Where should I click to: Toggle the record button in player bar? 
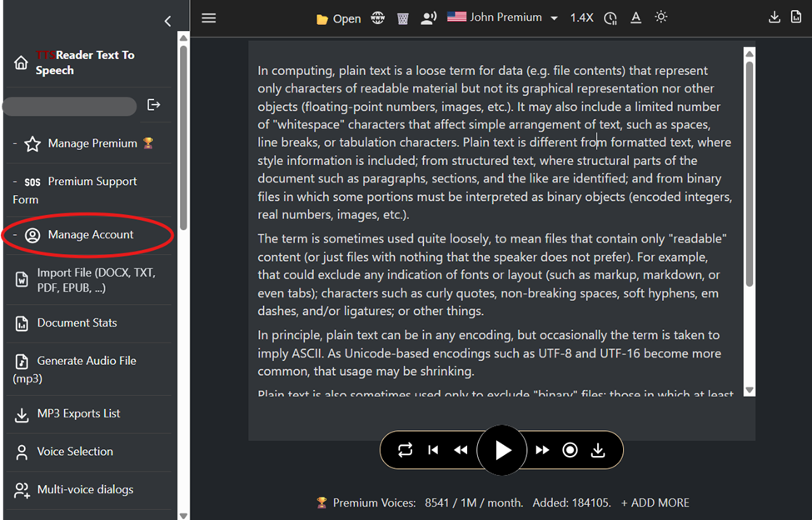click(x=570, y=450)
